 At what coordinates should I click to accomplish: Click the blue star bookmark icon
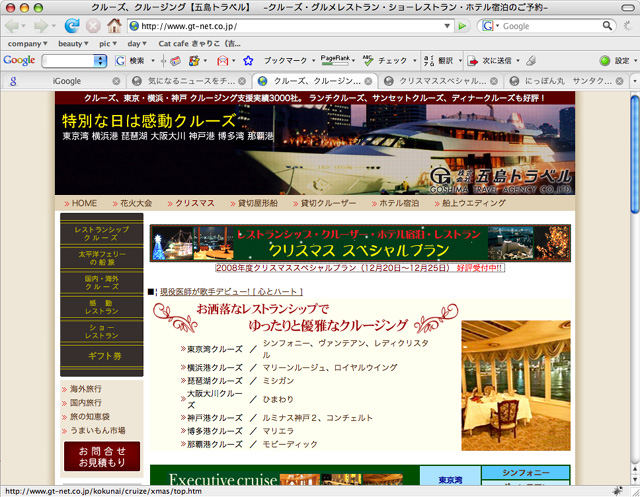(x=248, y=61)
